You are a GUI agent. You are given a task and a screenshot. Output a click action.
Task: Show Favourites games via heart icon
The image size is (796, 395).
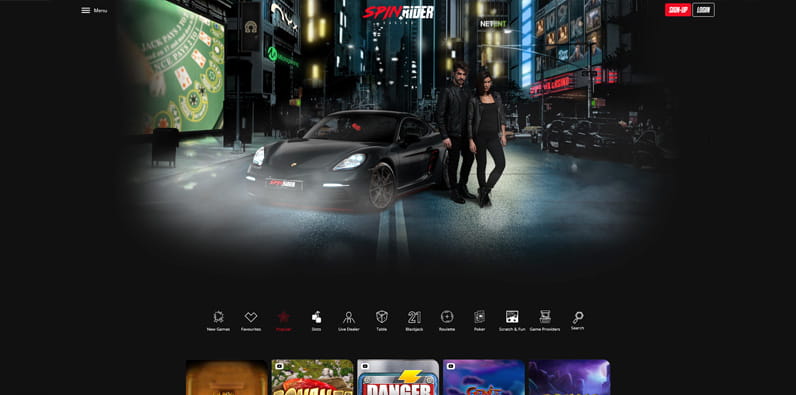click(251, 321)
